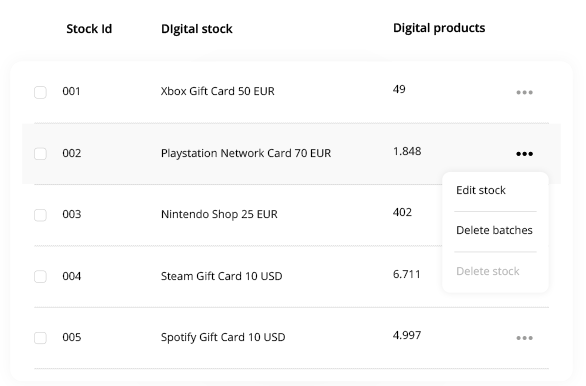The width and height of the screenshot is (586, 386).
Task: Open Spotify Gift Card 10 USD entry
Action: point(223,337)
